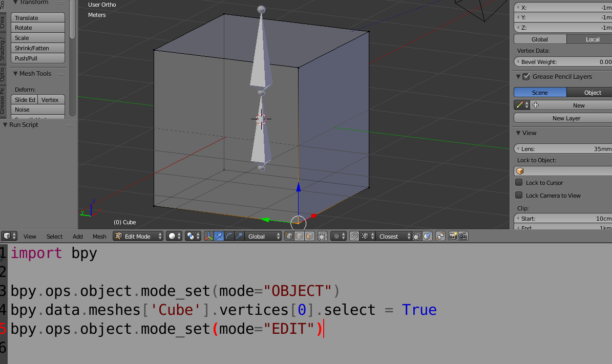Select the rotate manipulator arc icon

point(229,237)
